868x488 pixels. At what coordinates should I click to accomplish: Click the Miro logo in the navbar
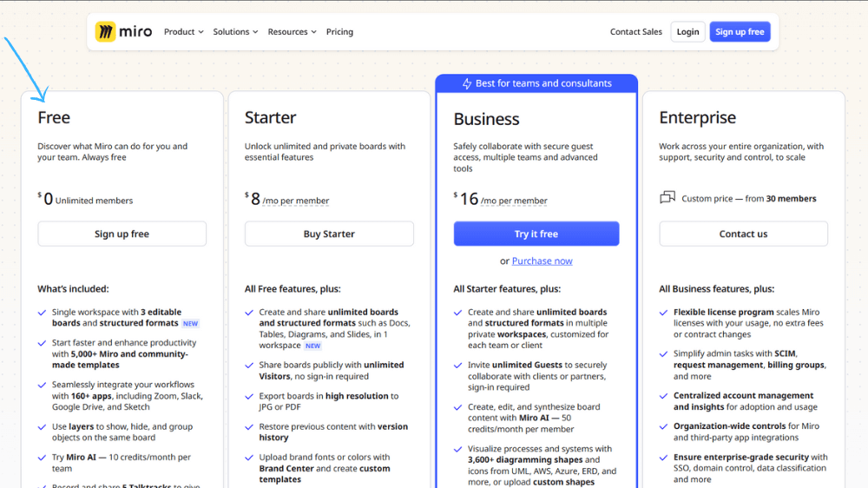[x=123, y=32]
